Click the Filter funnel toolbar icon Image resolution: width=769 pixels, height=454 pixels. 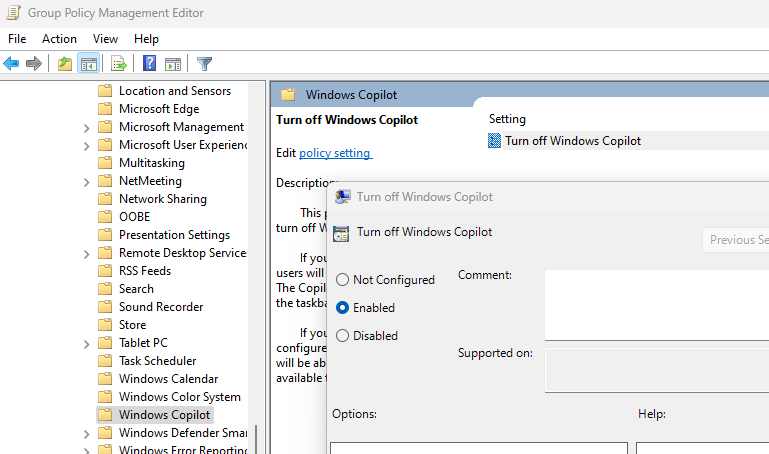tap(204, 64)
